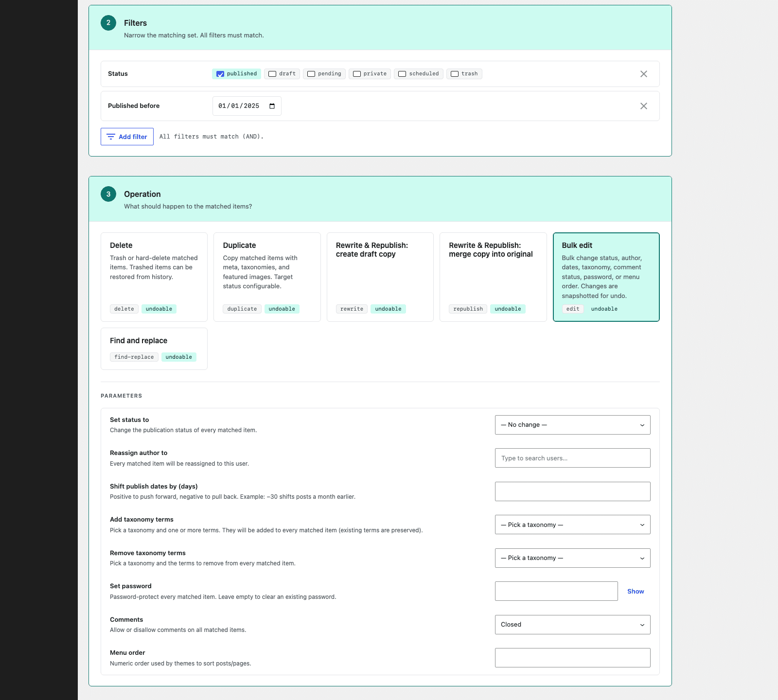Check the private status checkbox

pyautogui.click(x=357, y=74)
